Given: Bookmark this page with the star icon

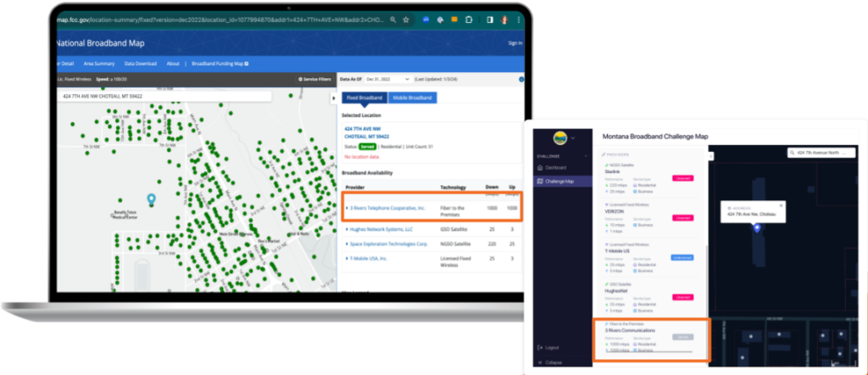Looking at the screenshot, I should pyautogui.click(x=406, y=20).
